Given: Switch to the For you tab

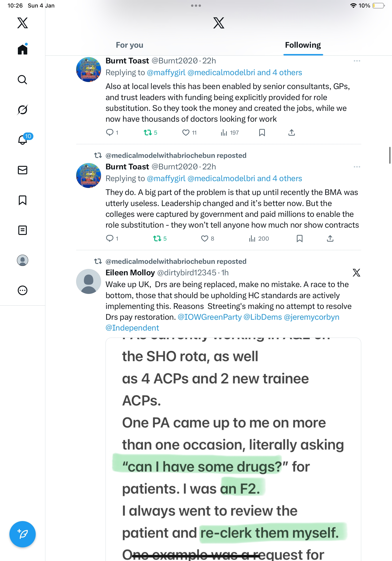Looking at the screenshot, I should coord(129,45).
